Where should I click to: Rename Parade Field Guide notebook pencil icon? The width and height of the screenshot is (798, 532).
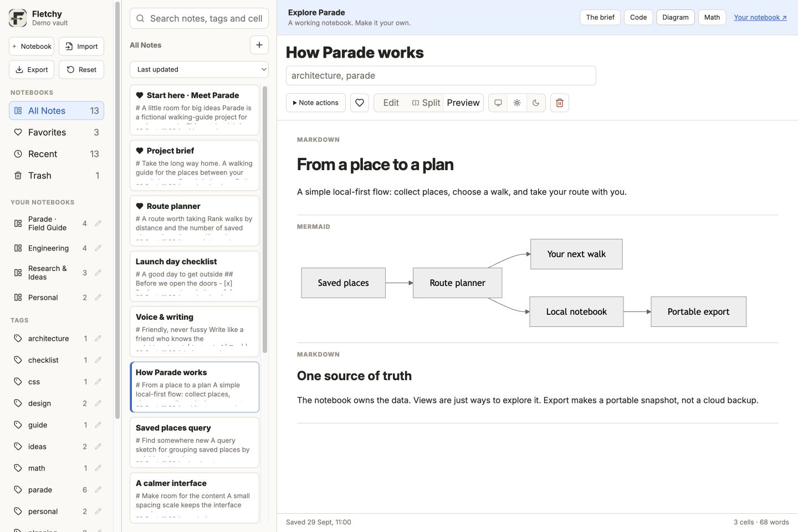98,223
